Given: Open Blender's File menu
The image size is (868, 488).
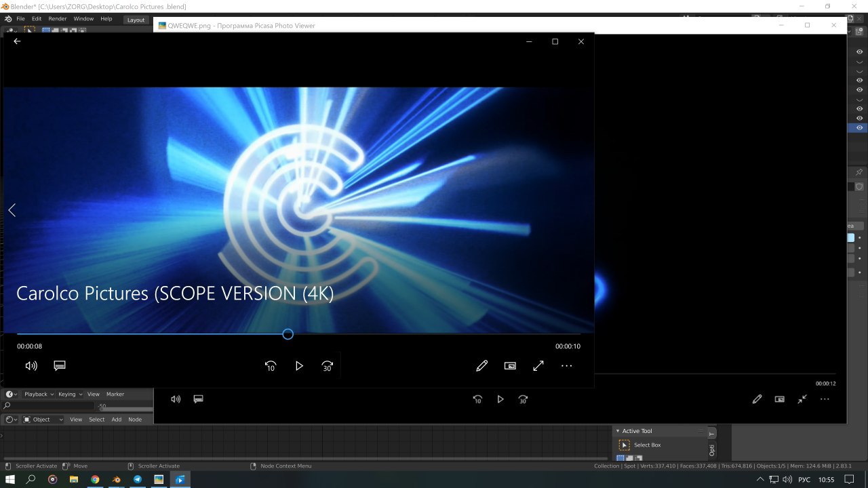Looking at the screenshot, I should [20, 19].
